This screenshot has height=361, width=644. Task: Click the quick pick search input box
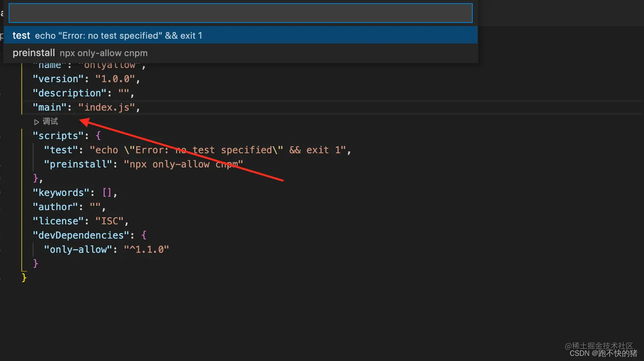pyautogui.click(x=241, y=13)
